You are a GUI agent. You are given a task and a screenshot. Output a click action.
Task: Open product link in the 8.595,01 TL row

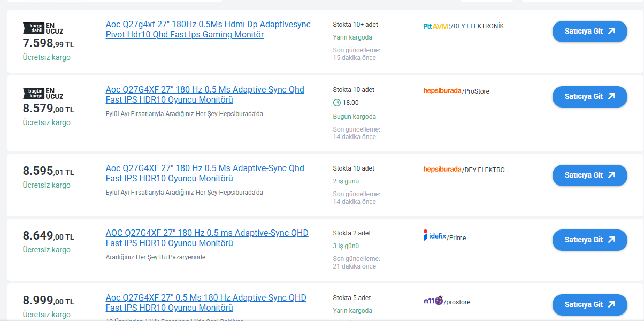(205, 173)
